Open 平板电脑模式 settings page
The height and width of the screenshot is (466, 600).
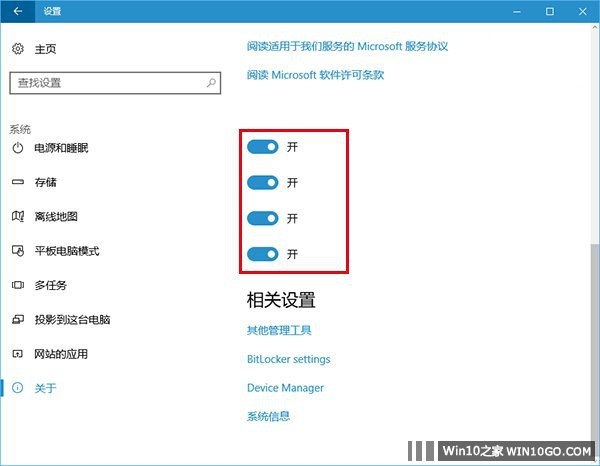tap(67, 251)
